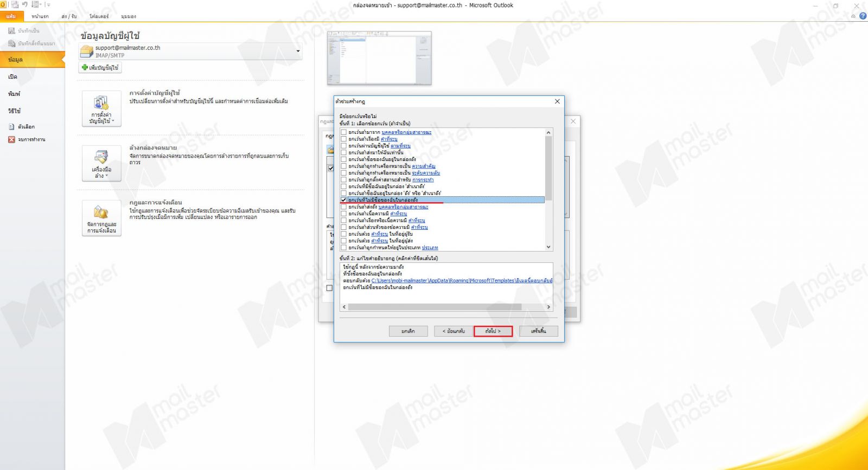The image size is (868, 470).
Task: Click the mailbox icon beside support@mailmaster.co.th
Action: 87,51
